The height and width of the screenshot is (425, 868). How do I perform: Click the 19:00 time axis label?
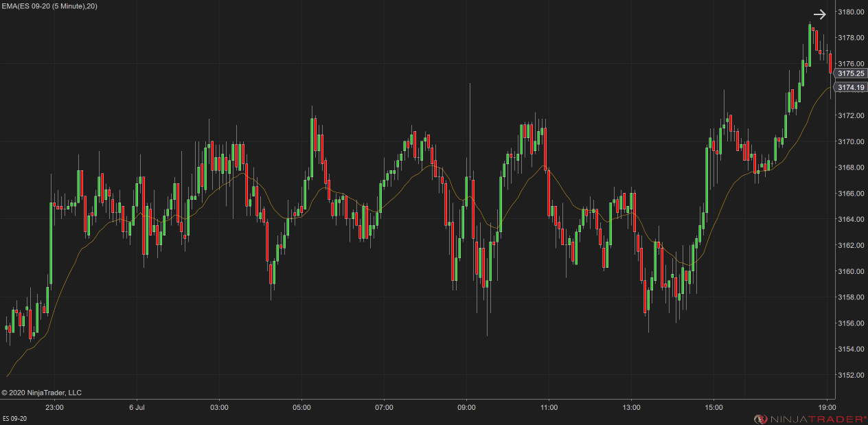[x=826, y=407]
